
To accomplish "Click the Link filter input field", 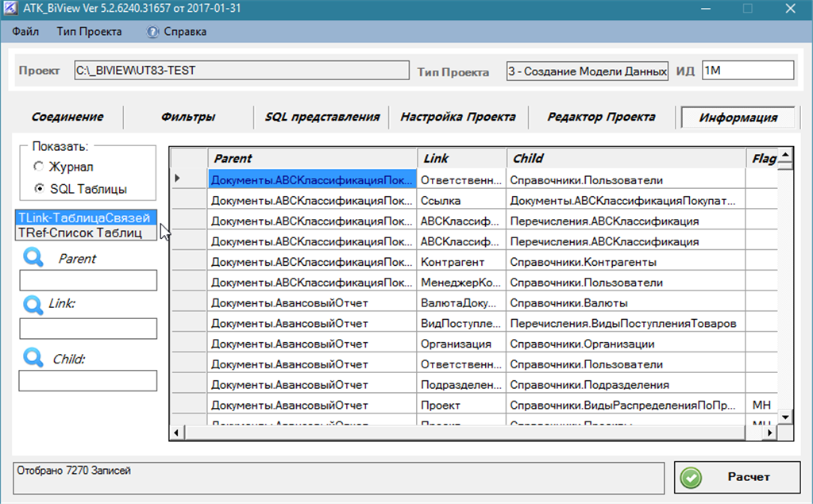I will (88, 329).
